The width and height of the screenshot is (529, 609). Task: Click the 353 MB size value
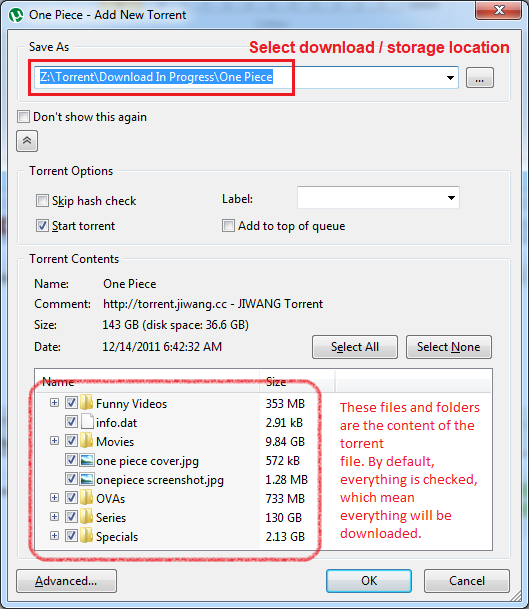pyautogui.click(x=285, y=404)
